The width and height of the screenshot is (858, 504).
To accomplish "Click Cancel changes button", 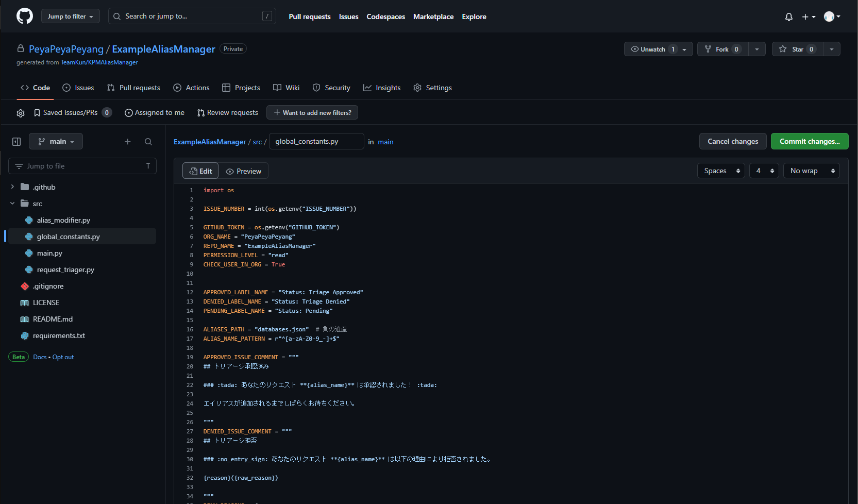I will coord(733,141).
